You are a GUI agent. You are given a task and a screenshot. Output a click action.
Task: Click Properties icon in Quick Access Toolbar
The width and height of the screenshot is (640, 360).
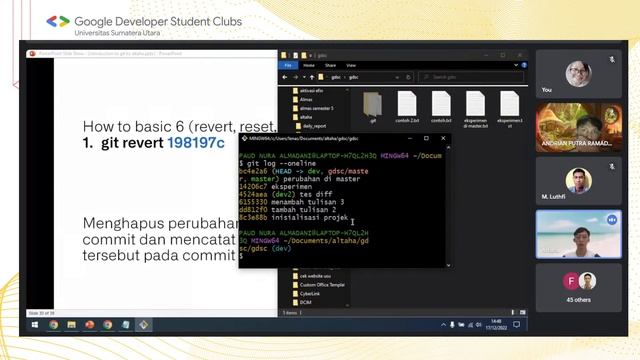coord(295,56)
